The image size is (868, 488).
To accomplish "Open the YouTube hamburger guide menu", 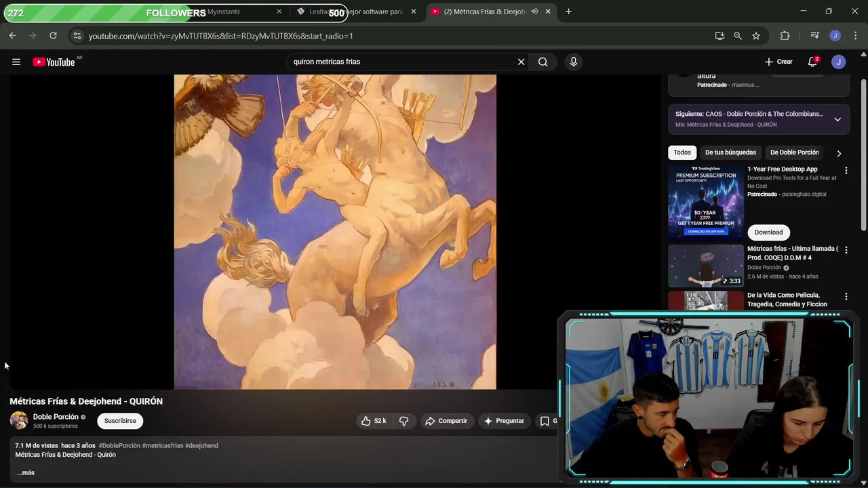I will pyautogui.click(x=16, y=62).
